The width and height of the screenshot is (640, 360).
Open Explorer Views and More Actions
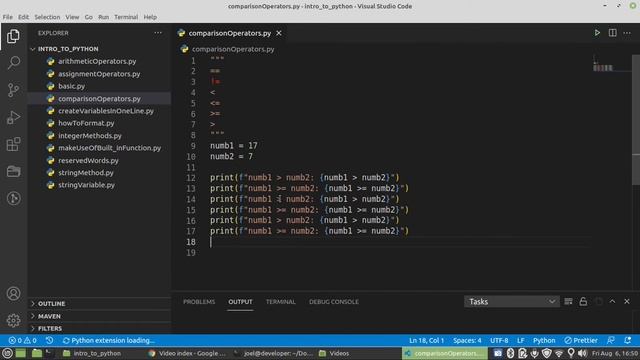coord(158,33)
